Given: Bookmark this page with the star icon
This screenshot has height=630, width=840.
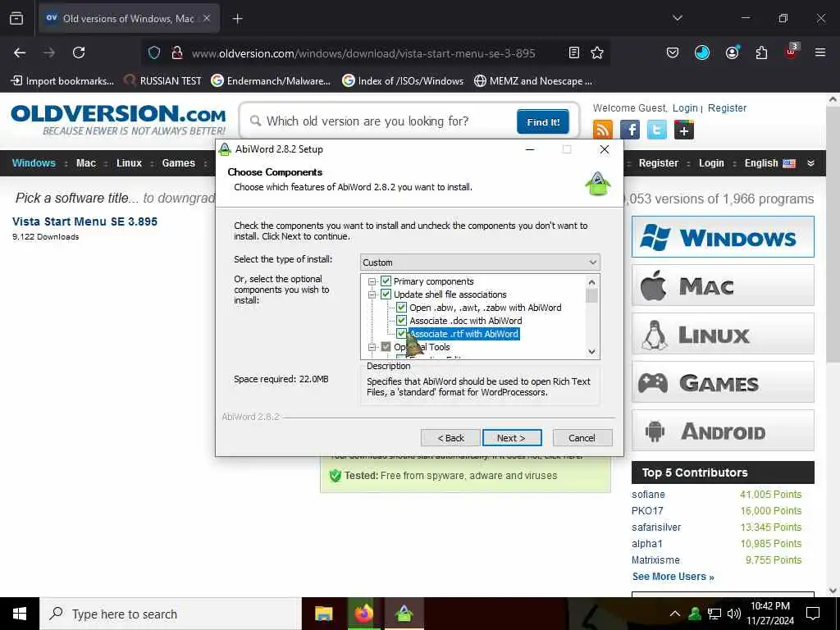Looking at the screenshot, I should pos(597,52).
